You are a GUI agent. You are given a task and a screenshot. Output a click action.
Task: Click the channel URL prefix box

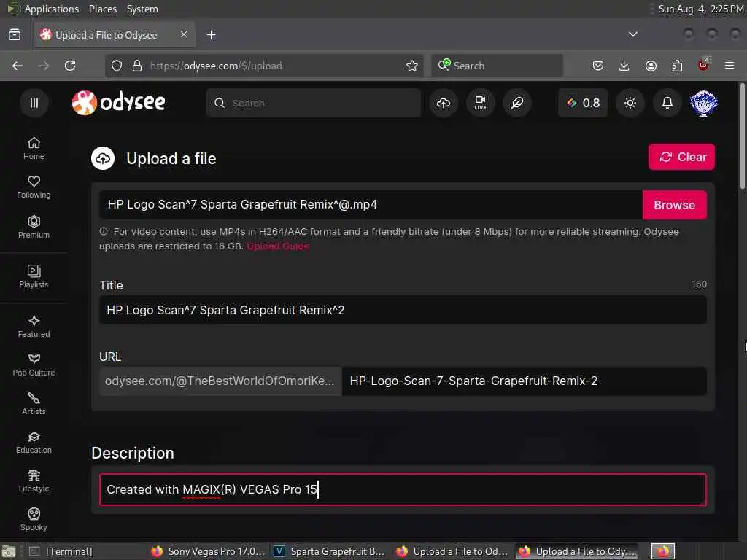point(220,381)
